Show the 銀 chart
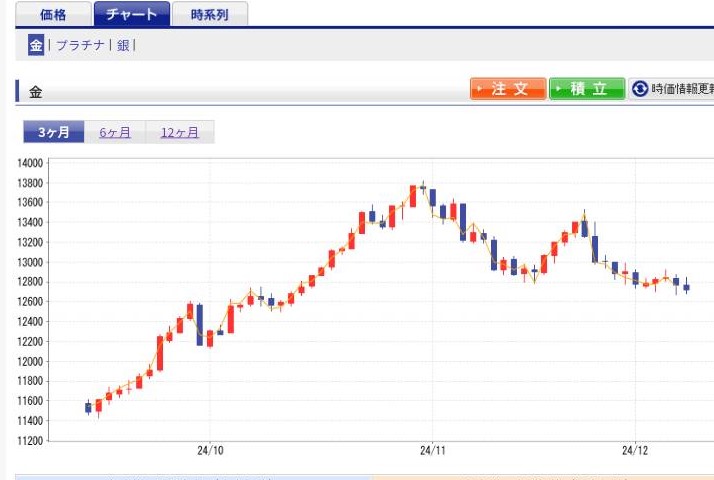The image size is (714, 480). coord(124,45)
